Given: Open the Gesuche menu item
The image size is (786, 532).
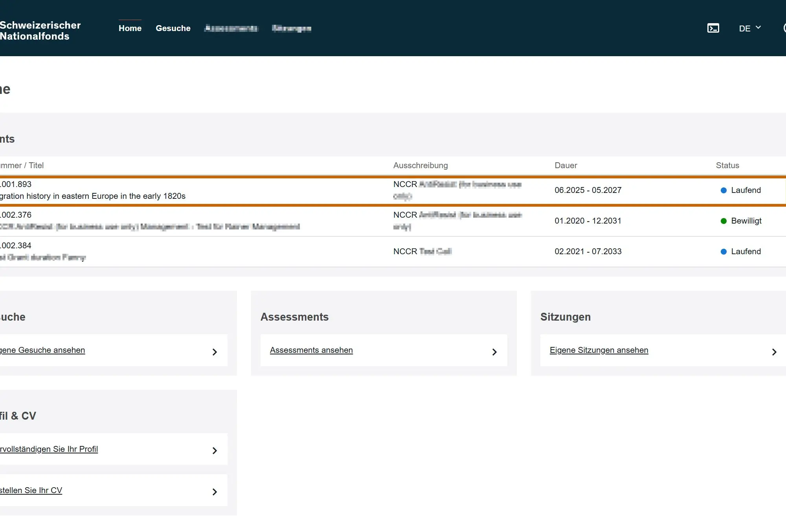Looking at the screenshot, I should [x=173, y=28].
